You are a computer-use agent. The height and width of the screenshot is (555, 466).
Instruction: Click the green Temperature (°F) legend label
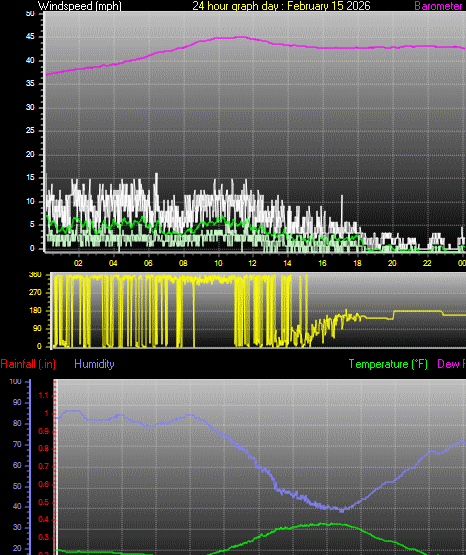pyautogui.click(x=388, y=364)
